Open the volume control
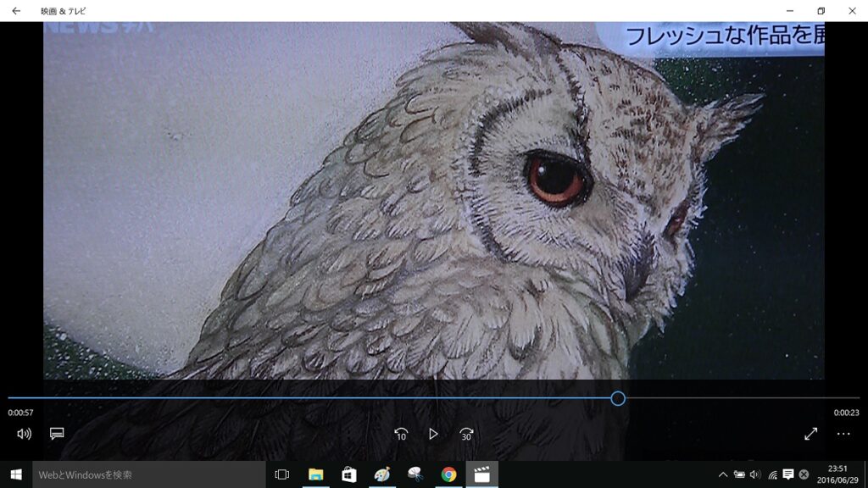Screen dimensions: 868x488 (x=24, y=435)
